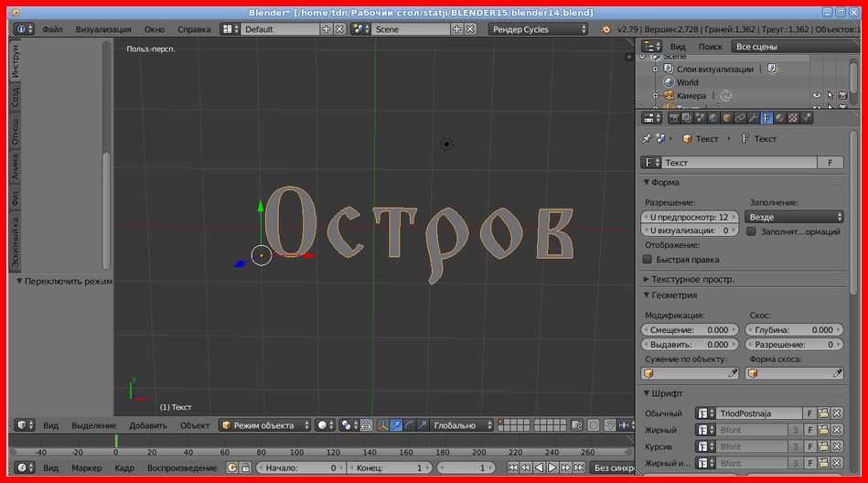Open the Добавить menu in 3D view

click(x=148, y=425)
